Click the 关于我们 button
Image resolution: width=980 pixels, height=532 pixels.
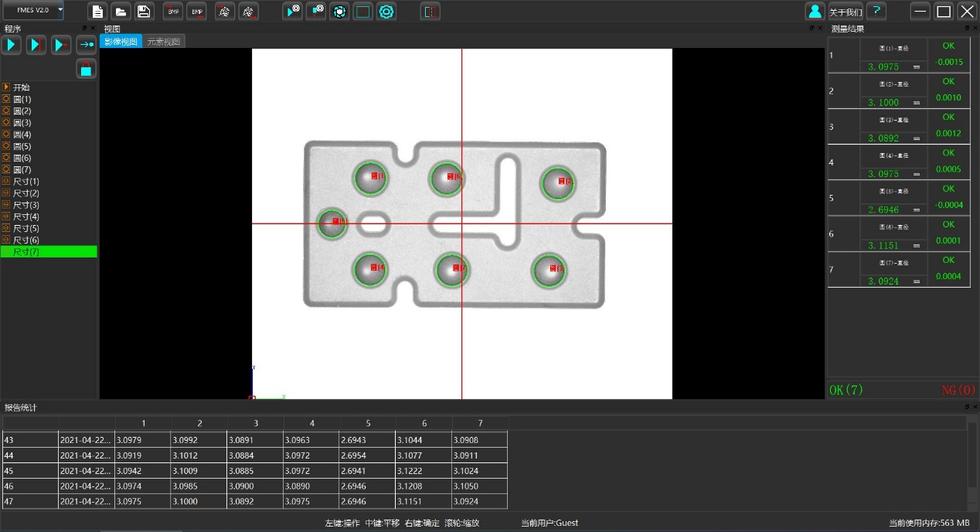click(x=846, y=12)
